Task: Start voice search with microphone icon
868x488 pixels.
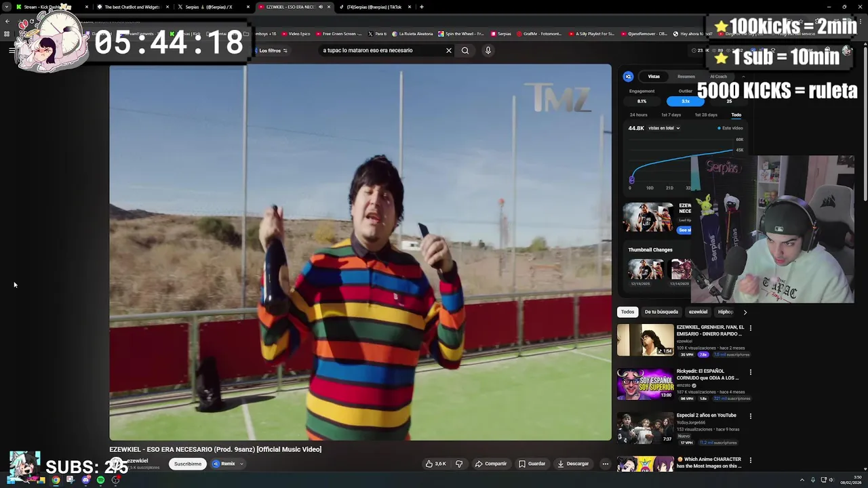Action: (x=488, y=50)
